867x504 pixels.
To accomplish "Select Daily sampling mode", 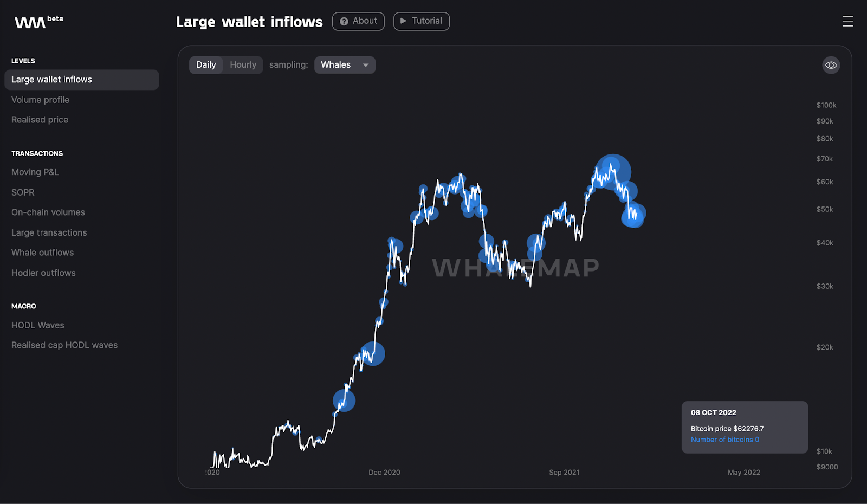I will (x=206, y=64).
